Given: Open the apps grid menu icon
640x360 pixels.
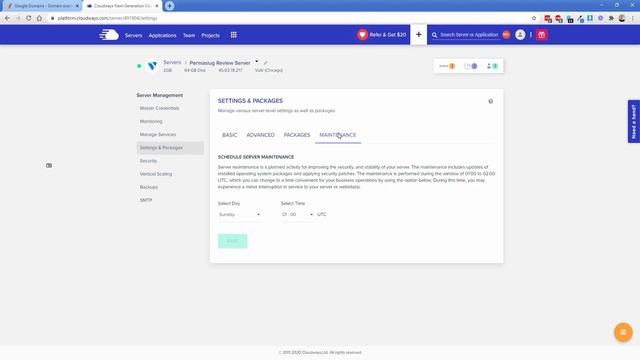Looking at the screenshot, I should [233, 35].
